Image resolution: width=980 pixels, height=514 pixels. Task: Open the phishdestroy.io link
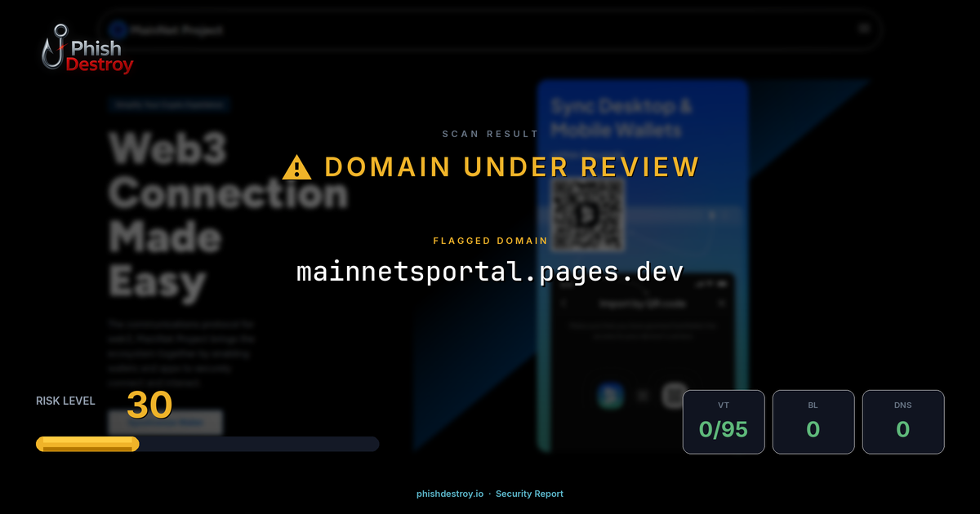tap(449, 494)
